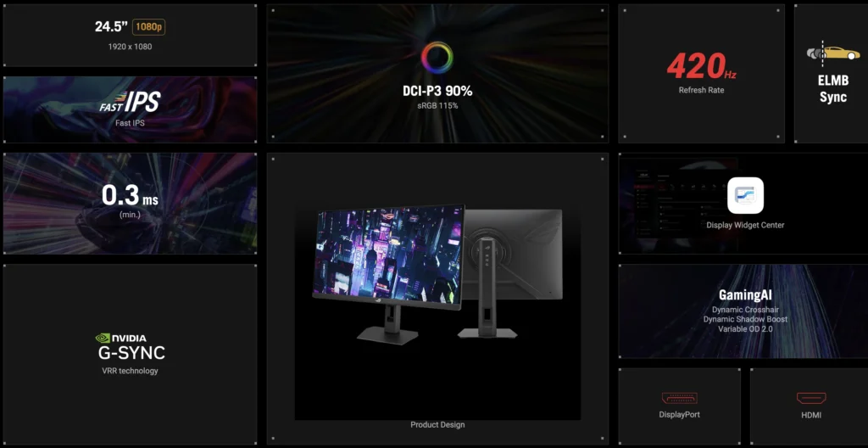Click the 'HDMI' label

(x=811, y=415)
